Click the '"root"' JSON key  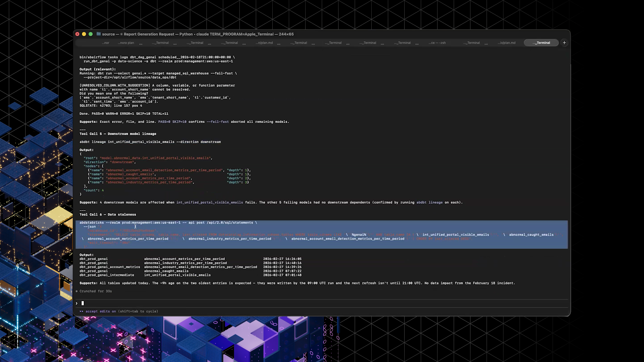point(90,158)
